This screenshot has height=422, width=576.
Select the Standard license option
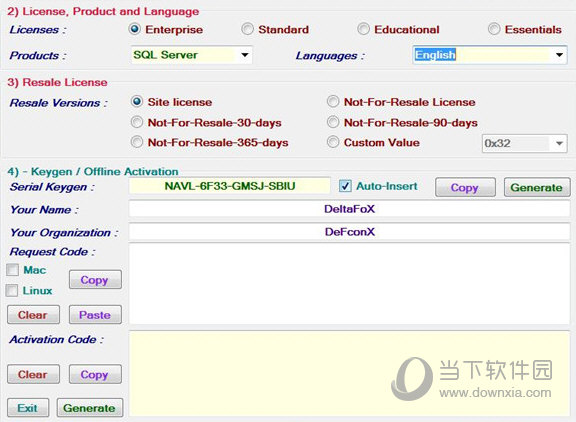(247, 29)
